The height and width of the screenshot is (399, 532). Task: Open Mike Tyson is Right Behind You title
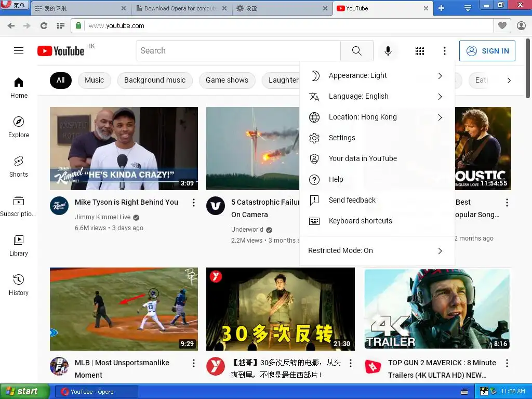(x=126, y=202)
